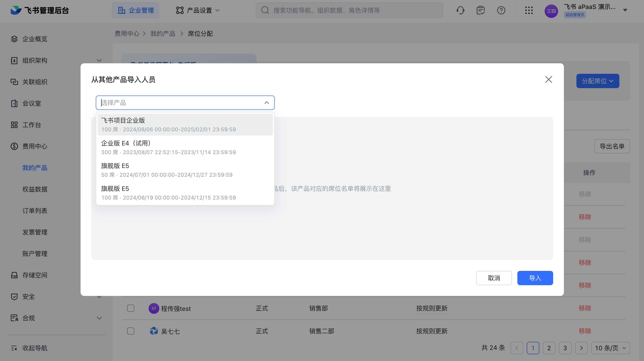Open the app grid launcher icon

click(529, 10)
